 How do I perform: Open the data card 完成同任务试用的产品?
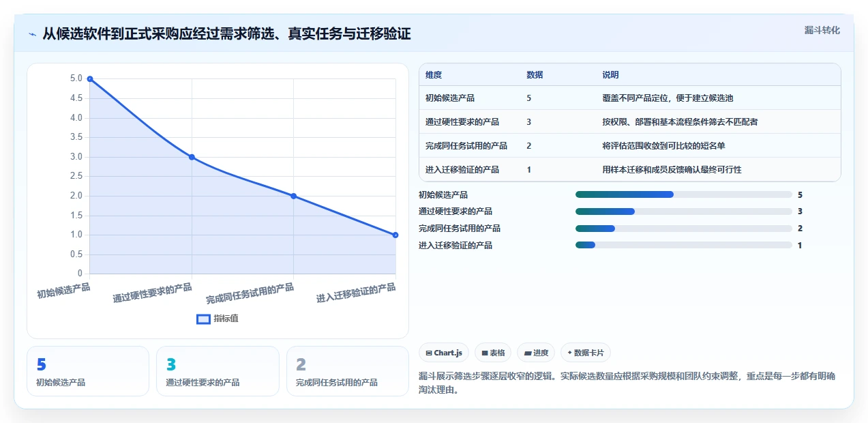click(348, 371)
